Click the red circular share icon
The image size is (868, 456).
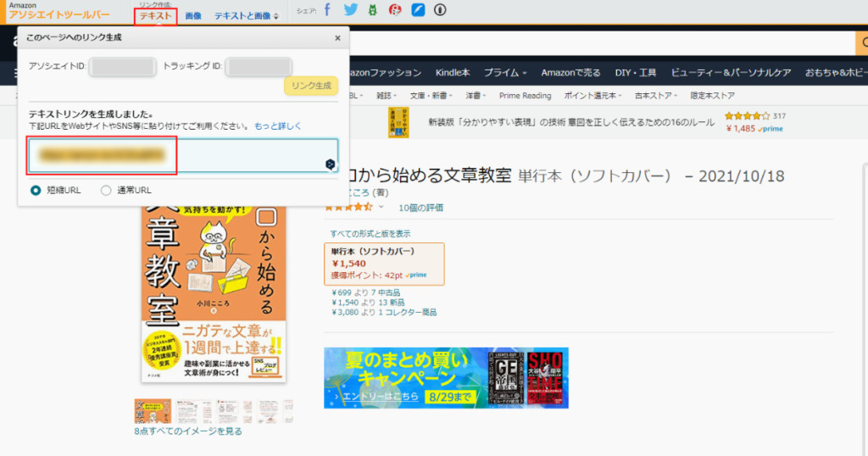click(x=395, y=9)
